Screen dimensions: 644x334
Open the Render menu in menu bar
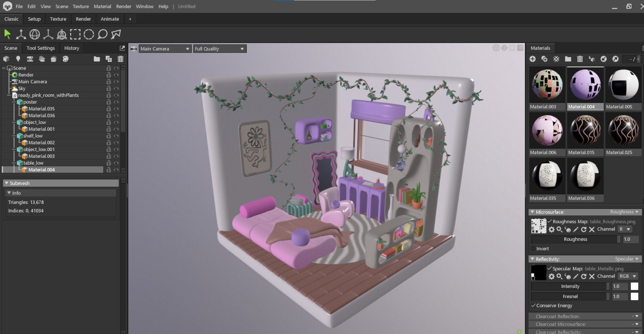(124, 6)
